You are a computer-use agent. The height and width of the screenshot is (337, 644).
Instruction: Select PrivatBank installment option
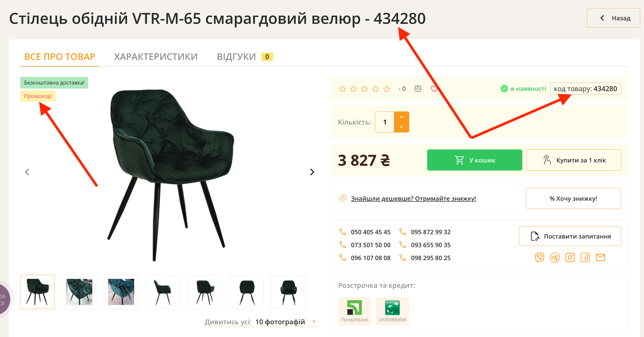point(354,311)
